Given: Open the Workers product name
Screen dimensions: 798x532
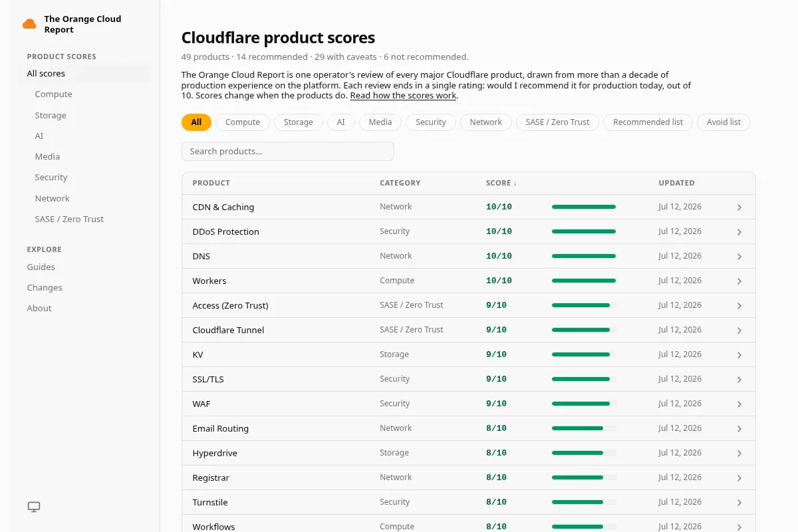Looking at the screenshot, I should click(209, 281).
